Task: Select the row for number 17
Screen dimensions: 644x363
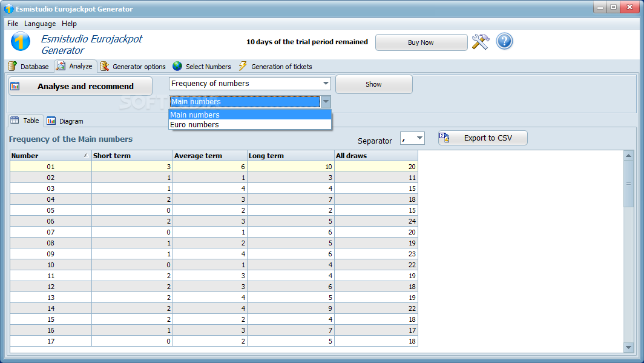Action: [214, 341]
